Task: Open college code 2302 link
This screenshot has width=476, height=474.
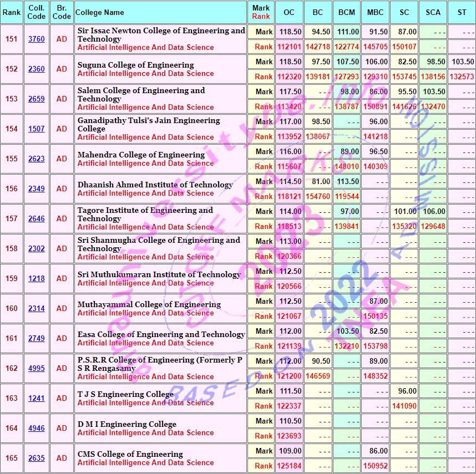Action: 36,248
